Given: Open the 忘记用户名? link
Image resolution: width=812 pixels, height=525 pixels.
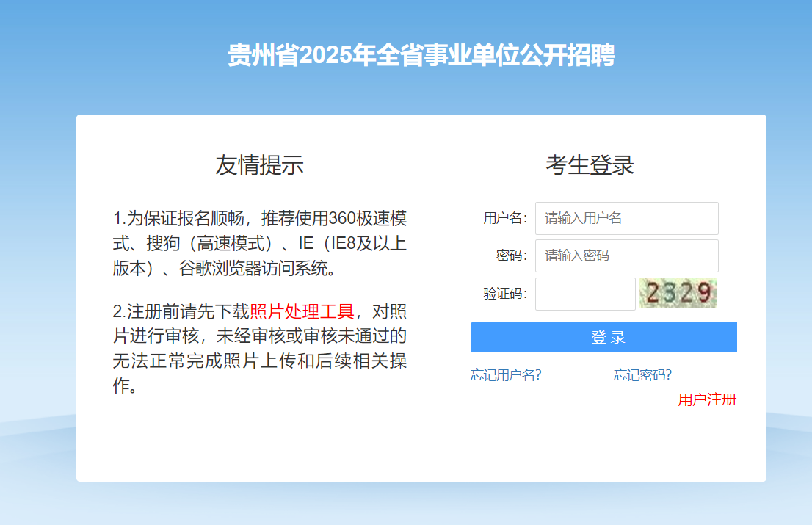Looking at the screenshot, I should pyautogui.click(x=506, y=375).
